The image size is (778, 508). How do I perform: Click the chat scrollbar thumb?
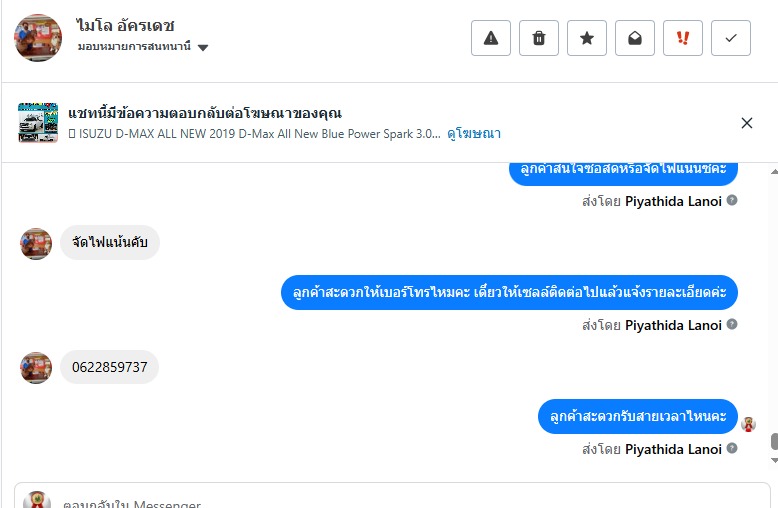click(774, 441)
